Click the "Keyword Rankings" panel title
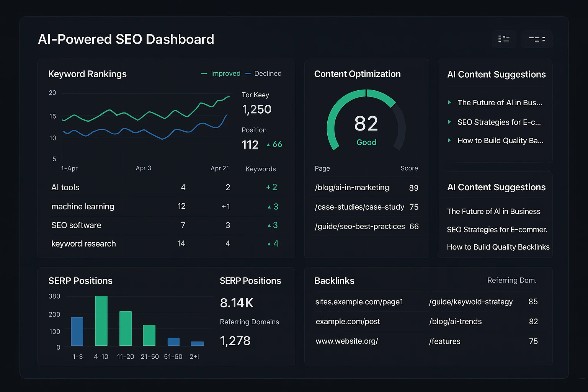The image size is (588, 392). pos(87,74)
